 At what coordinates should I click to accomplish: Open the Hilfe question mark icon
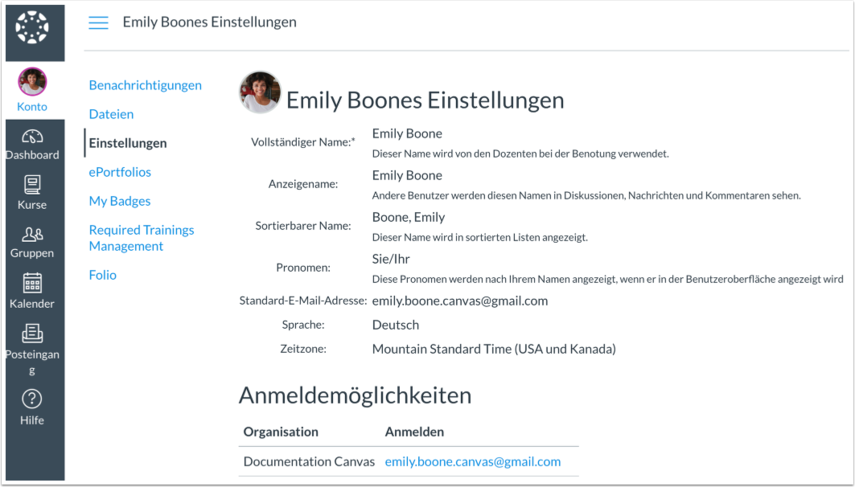(32, 399)
